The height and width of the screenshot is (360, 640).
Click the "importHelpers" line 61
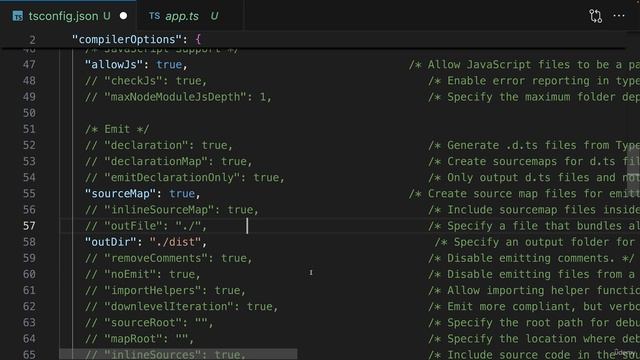point(165,290)
